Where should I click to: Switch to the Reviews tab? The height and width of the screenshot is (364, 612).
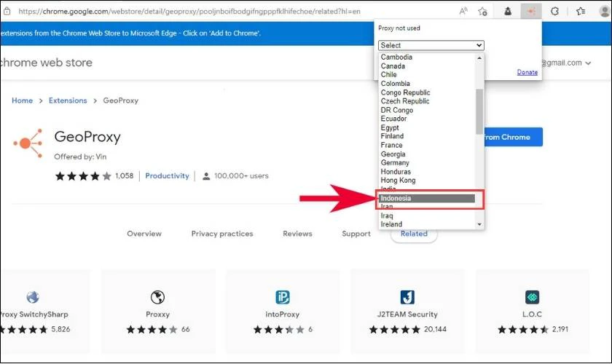coord(297,234)
